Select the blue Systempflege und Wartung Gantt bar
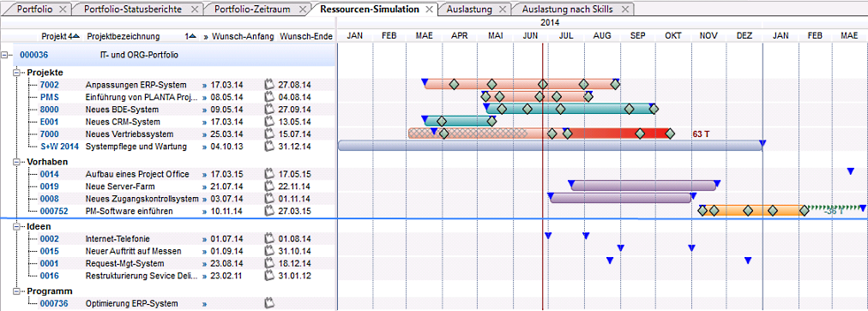The image size is (868, 311). (550, 146)
